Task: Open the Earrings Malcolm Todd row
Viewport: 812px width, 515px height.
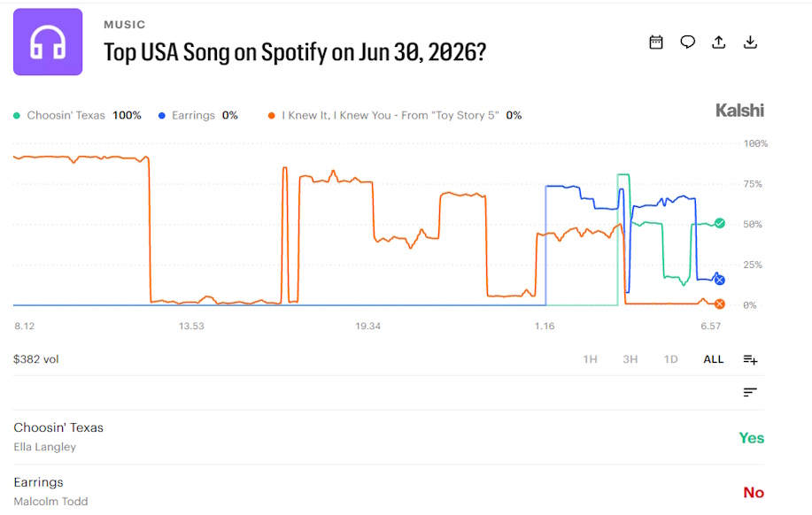Action: (x=389, y=491)
